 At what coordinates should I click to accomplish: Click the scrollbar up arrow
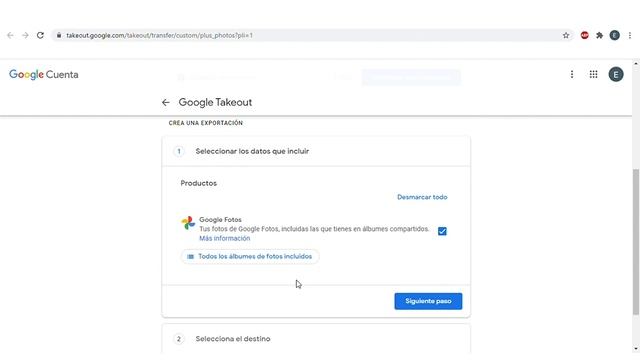click(x=636, y=64)
